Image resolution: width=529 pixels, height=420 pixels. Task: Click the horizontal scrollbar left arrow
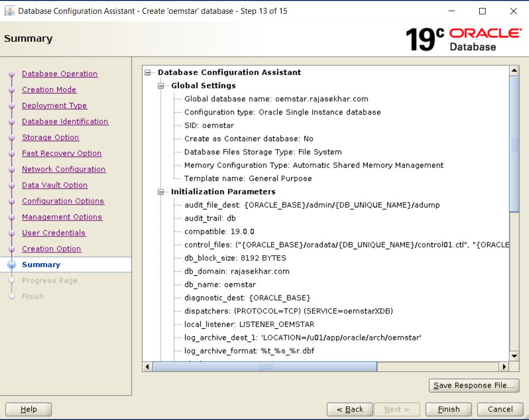147,366
